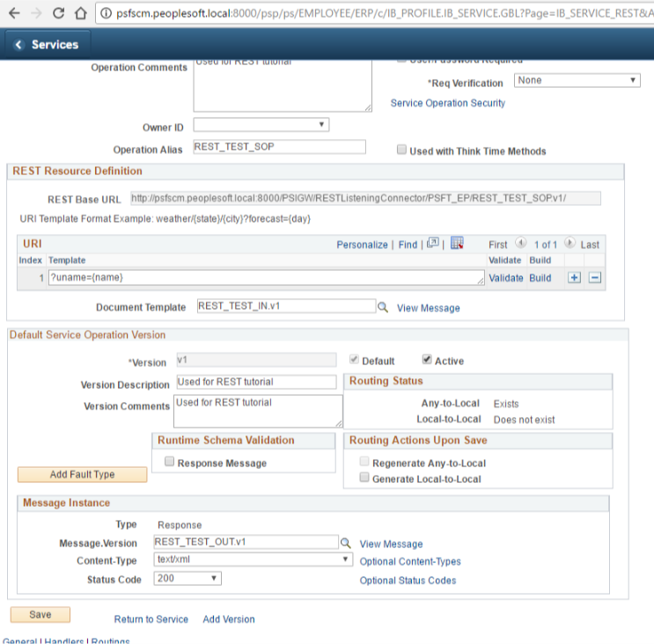Expand the Req Verification dropdown
The image size is (654, 644).
coord(577,81)
